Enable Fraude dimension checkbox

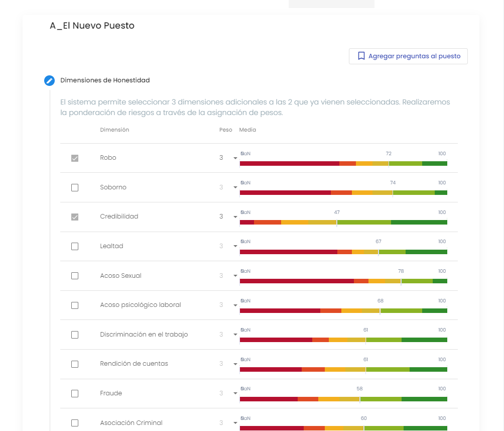[x=75, y=393]
